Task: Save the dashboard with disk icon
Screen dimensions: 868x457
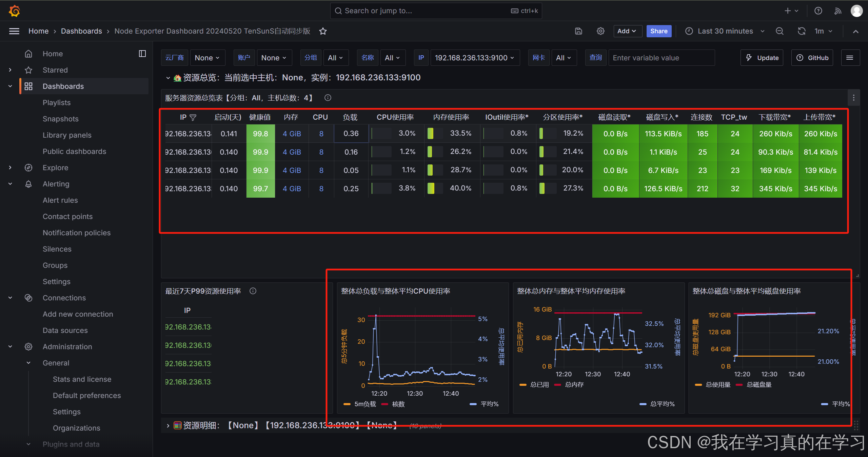Action: (579, 31)
